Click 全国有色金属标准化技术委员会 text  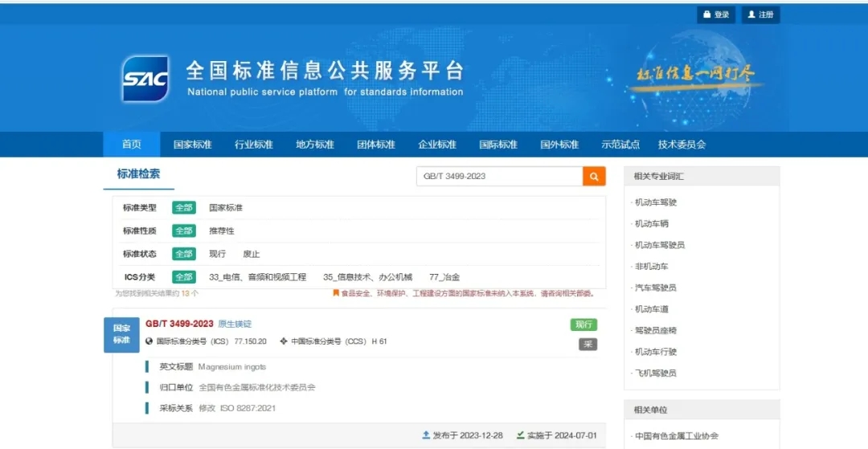click(x=257, y=388)
